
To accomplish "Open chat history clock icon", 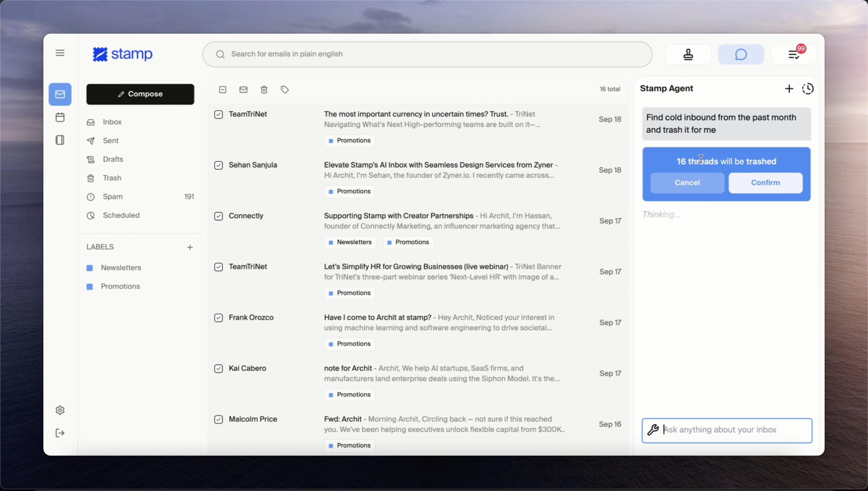I will point(808,89).
